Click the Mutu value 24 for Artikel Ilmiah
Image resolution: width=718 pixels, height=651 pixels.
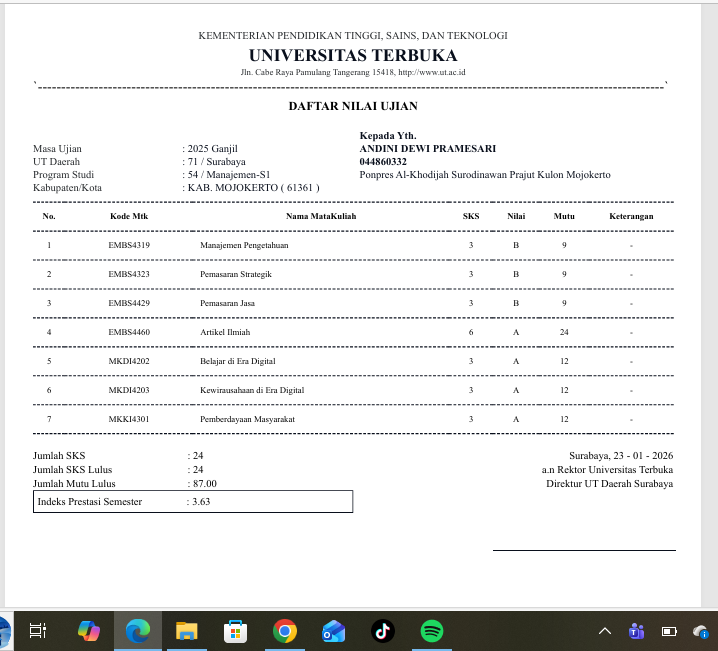click(564, 332)
